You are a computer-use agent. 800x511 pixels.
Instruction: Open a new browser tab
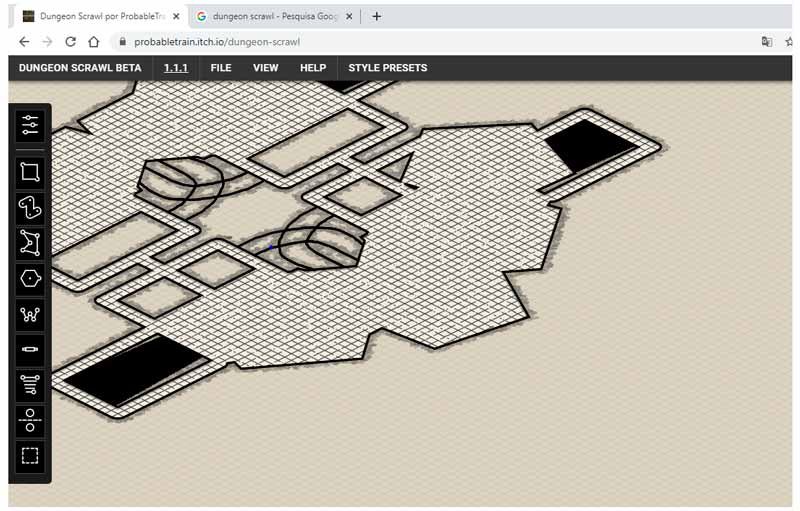[377, 16]
